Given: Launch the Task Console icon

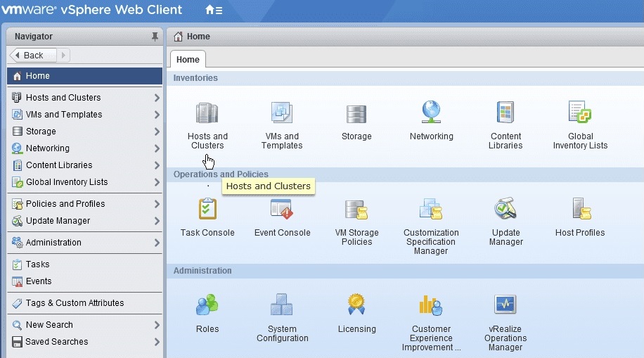Looking at the screenshot, I should coord(207,210).
